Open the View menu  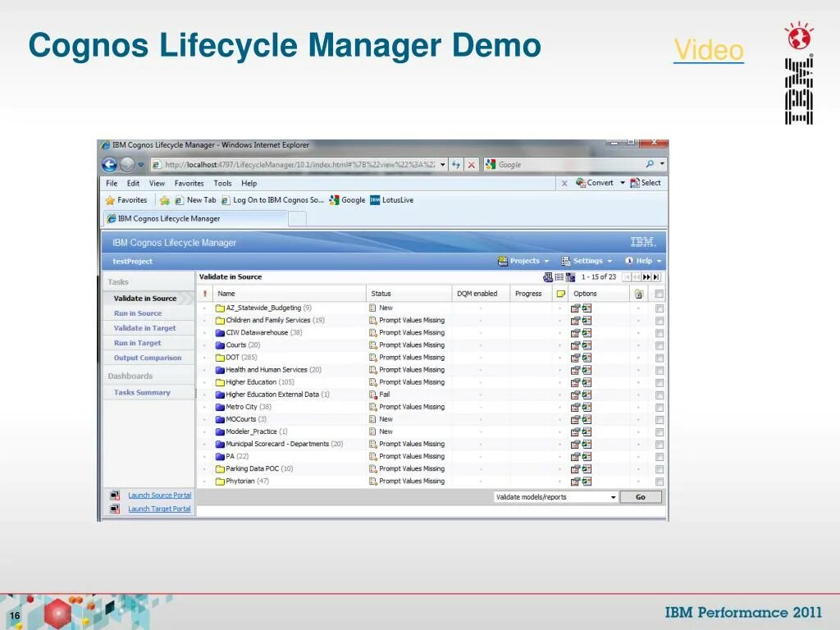click(x=157, y=183)
